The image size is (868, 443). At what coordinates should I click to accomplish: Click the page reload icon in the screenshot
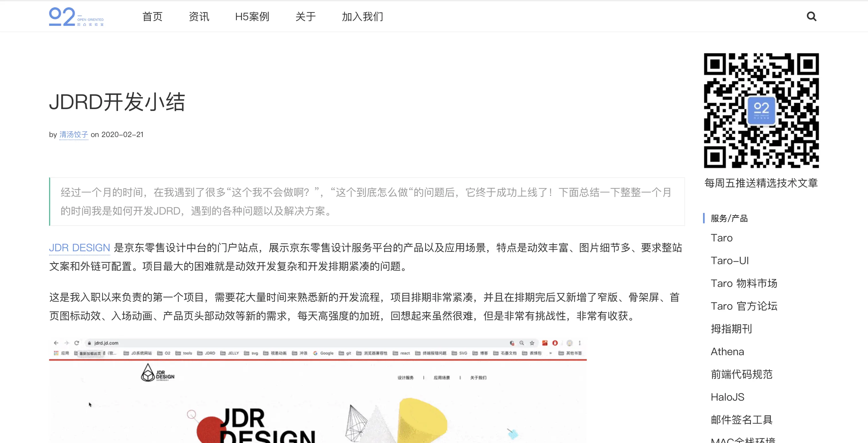coord(76,343)
